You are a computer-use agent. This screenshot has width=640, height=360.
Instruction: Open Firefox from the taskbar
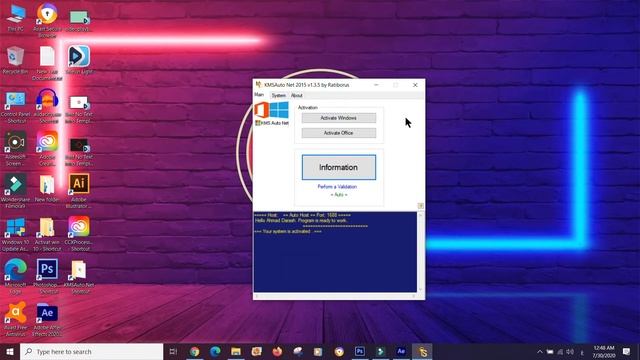point(277,351)
